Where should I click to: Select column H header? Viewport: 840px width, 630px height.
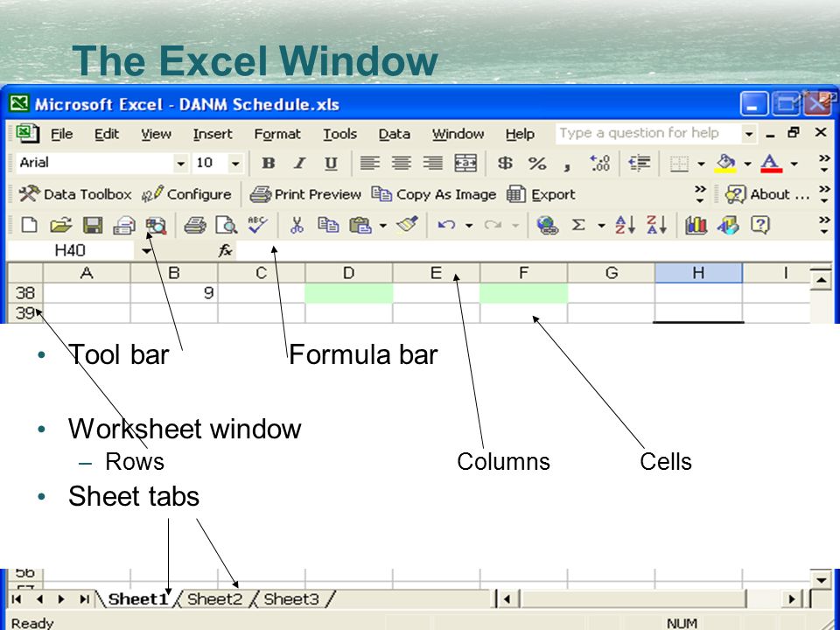[x=698, y=273]
